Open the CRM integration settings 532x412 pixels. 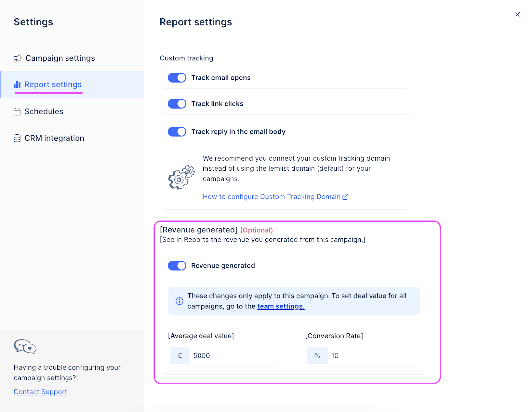(54, 138)
